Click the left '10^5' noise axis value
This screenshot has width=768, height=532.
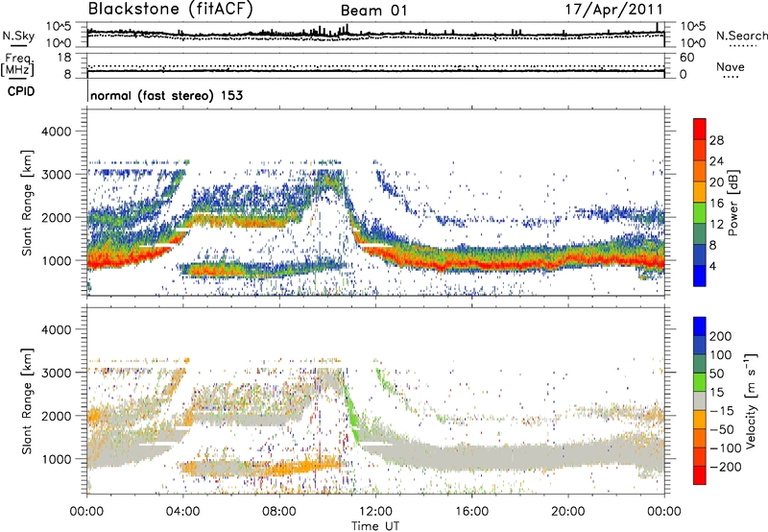(x=59, y=26)
